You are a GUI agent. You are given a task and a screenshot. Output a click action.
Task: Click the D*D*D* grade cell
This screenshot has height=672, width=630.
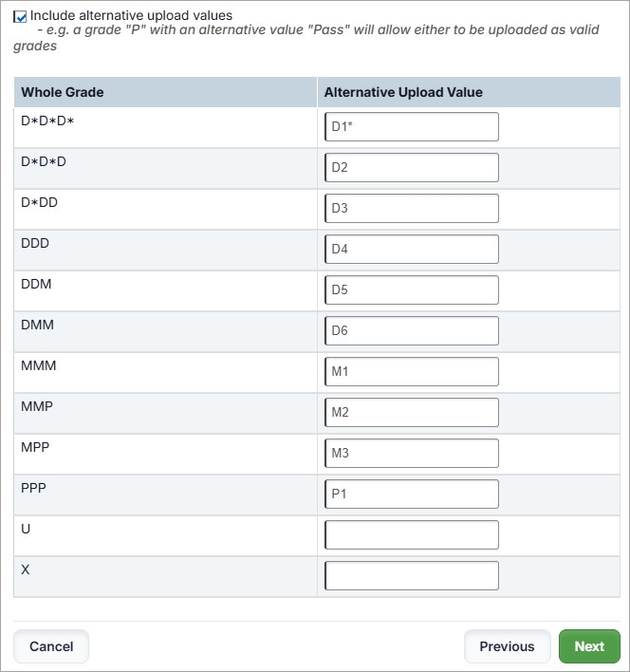47,121
